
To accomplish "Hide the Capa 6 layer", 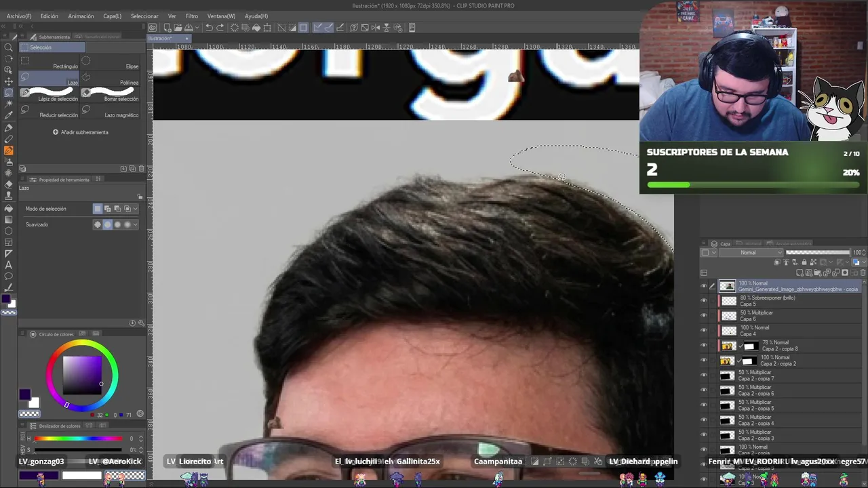I will (x=703, y=316).
